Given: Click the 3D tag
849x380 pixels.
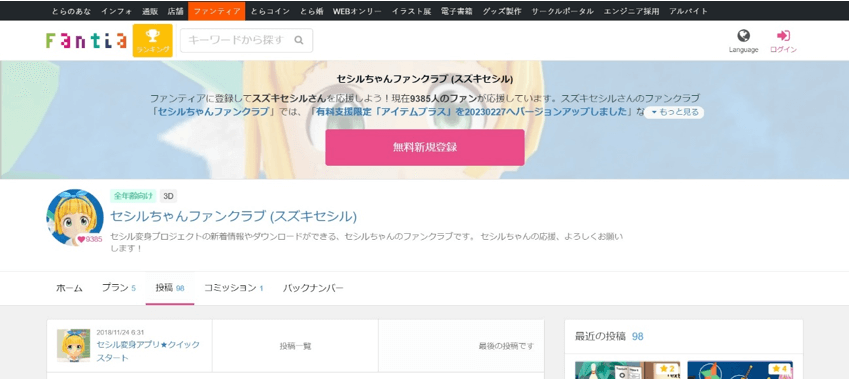Looking at the screenshot, I should tap(168, 195).
